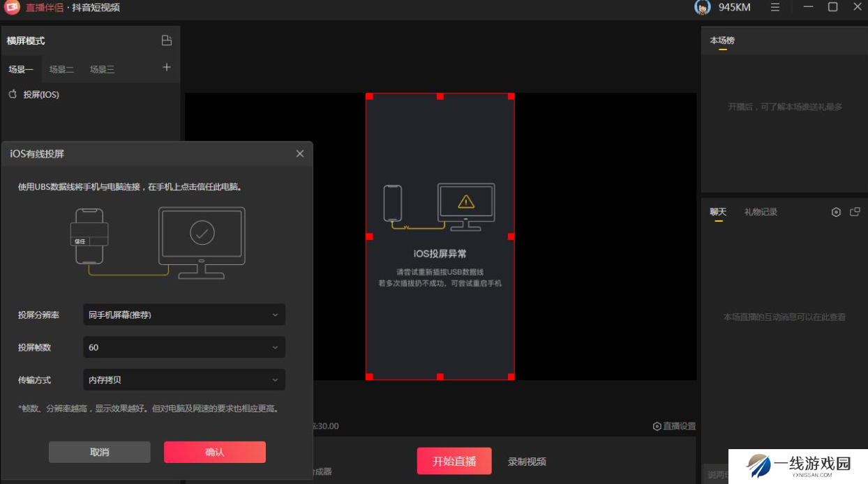
Task: Click the 取消 button
Action: (x=100, y=452)
